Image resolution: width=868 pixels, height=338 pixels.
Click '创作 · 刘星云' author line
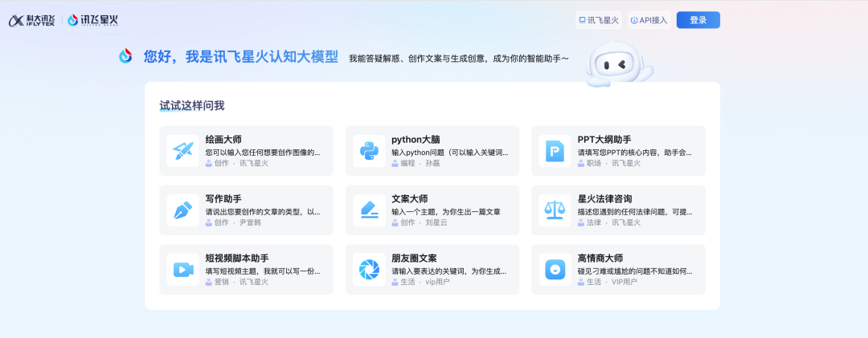(419, 222)
